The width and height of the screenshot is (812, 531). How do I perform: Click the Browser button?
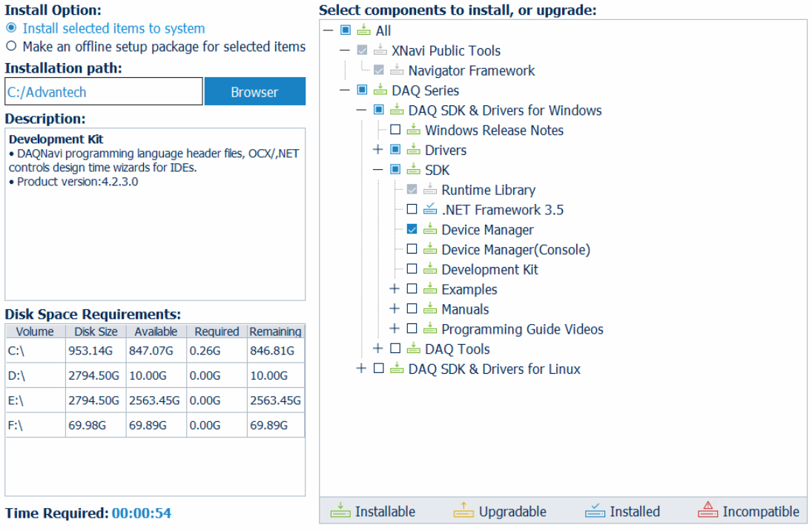point(254,92)
